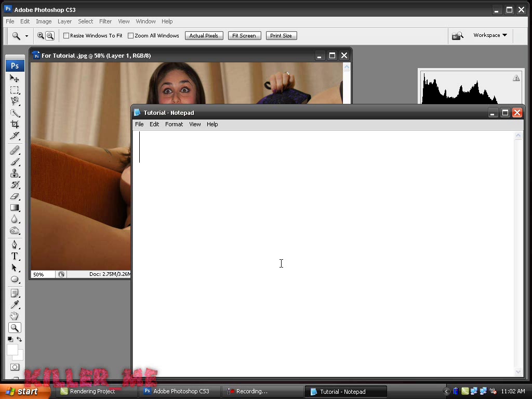Select the Zoom tool in toolbox
The width and height of the screenshot is (532, 399).
click(14, 328)
